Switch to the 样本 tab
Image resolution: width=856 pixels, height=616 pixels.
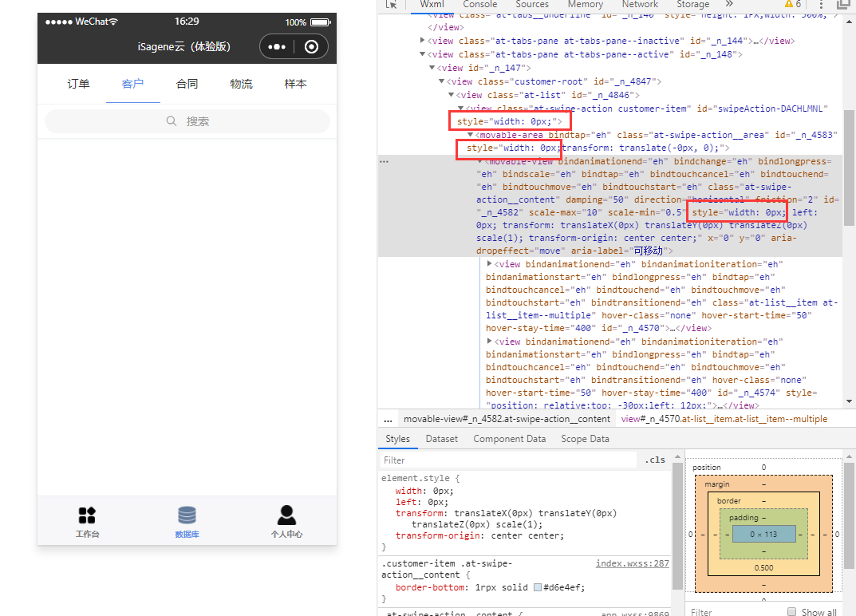295,84
